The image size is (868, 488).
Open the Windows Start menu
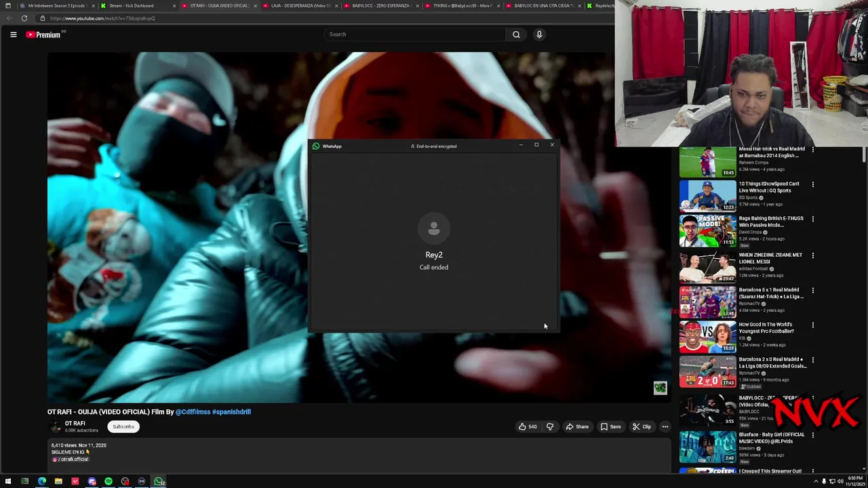pos(7,482)
